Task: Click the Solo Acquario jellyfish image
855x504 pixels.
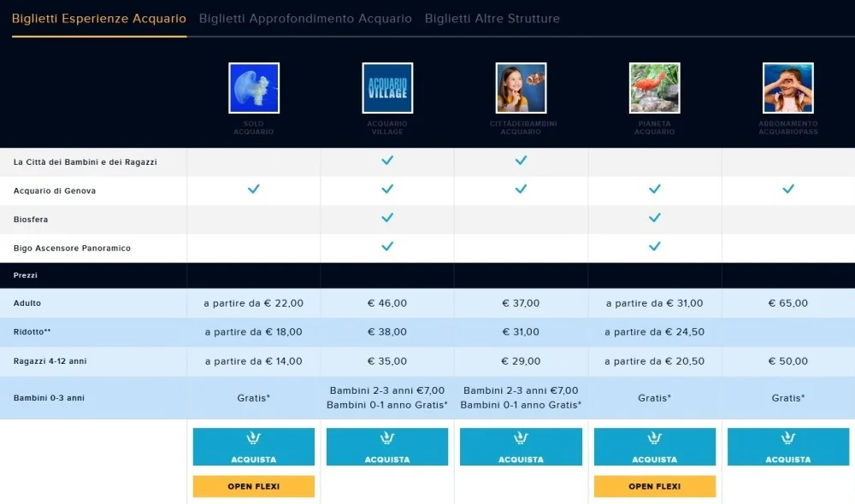Action: point(254,88)
